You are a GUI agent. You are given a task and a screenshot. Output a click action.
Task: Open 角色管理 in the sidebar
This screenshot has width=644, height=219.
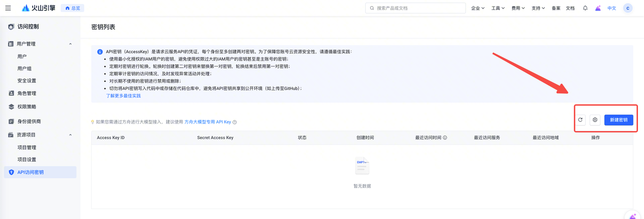click(27, 93)
